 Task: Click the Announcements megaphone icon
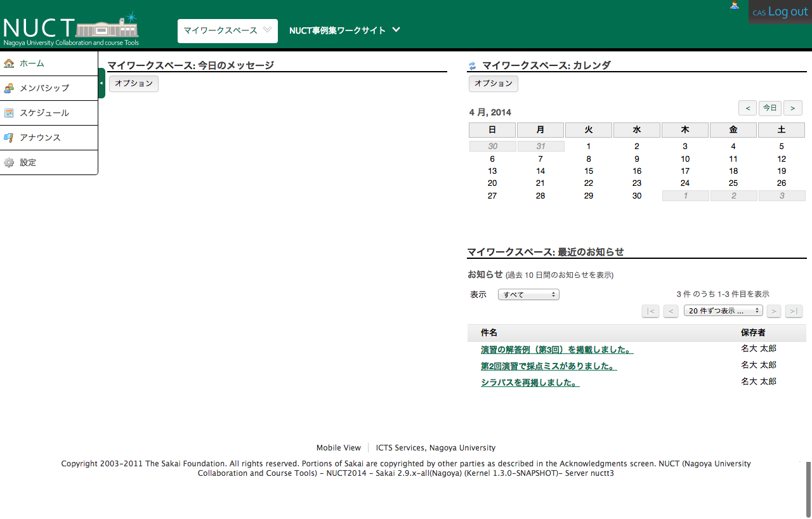(9, 138)
